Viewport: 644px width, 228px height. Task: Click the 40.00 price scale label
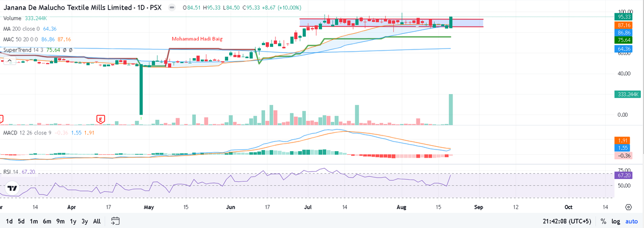624,74
